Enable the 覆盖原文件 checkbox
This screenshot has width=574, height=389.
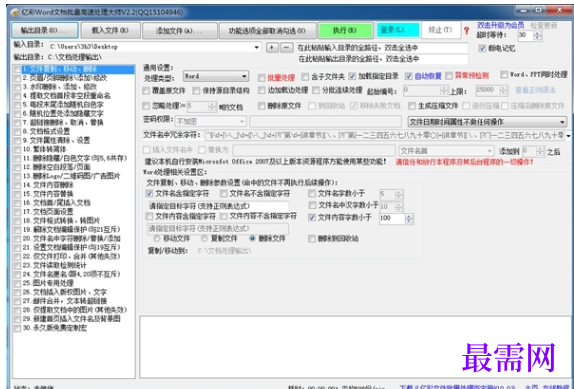pyautogui.click(x=146, y=90)
